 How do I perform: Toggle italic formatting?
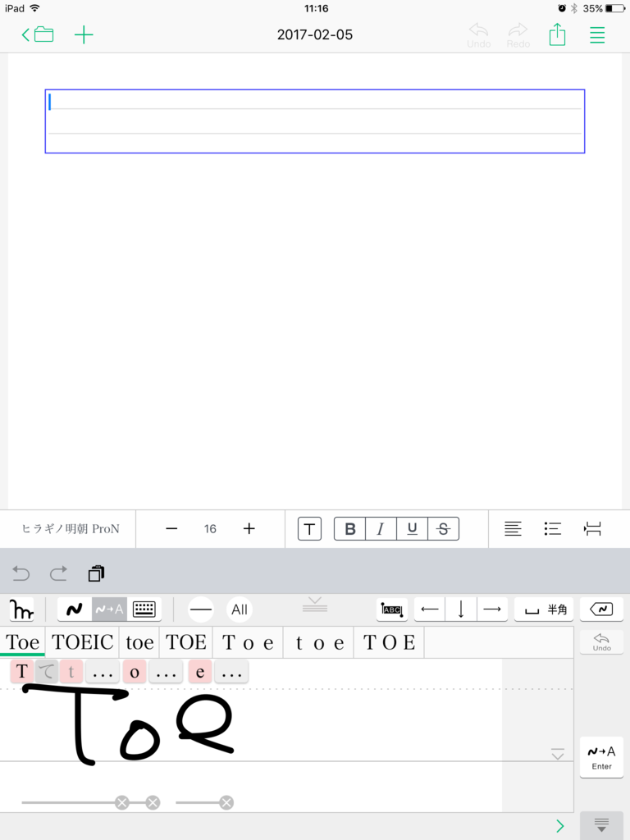click(381, 529)
